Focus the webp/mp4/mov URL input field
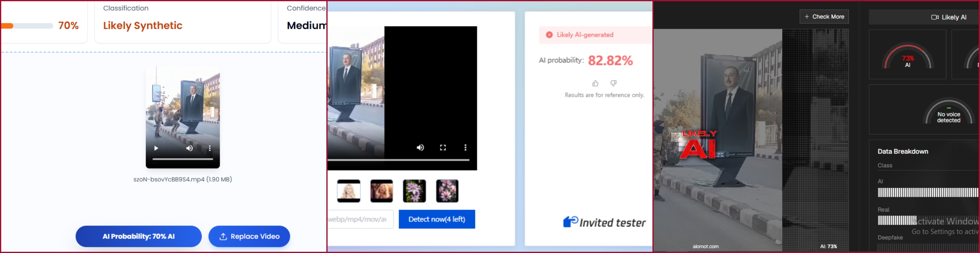980x253 pixels. pyautogui.click(x=360, y=219)
